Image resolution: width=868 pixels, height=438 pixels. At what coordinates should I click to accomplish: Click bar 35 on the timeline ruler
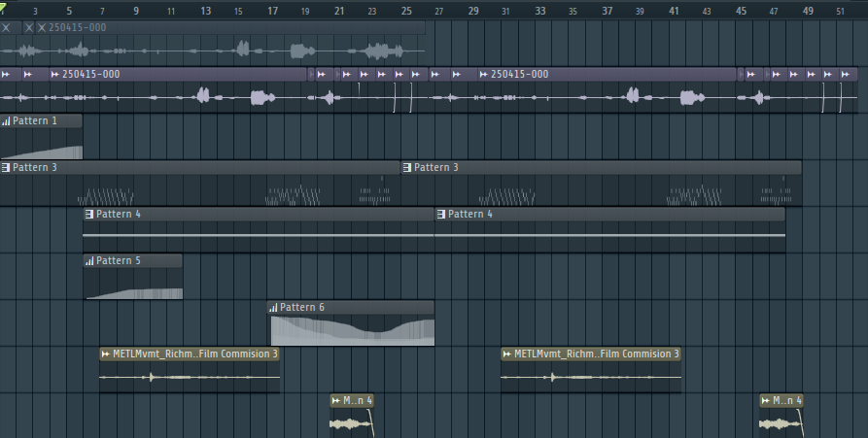[x=573, y=11]
